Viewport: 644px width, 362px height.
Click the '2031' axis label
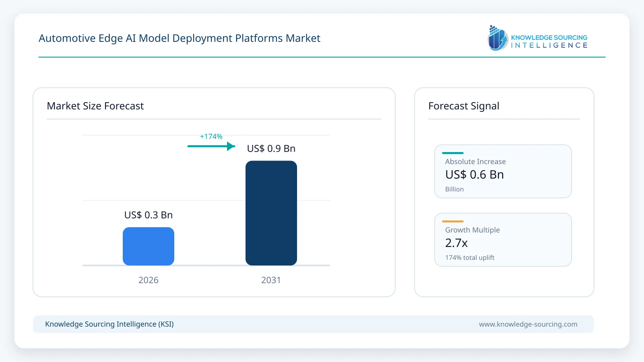[271, 280]
